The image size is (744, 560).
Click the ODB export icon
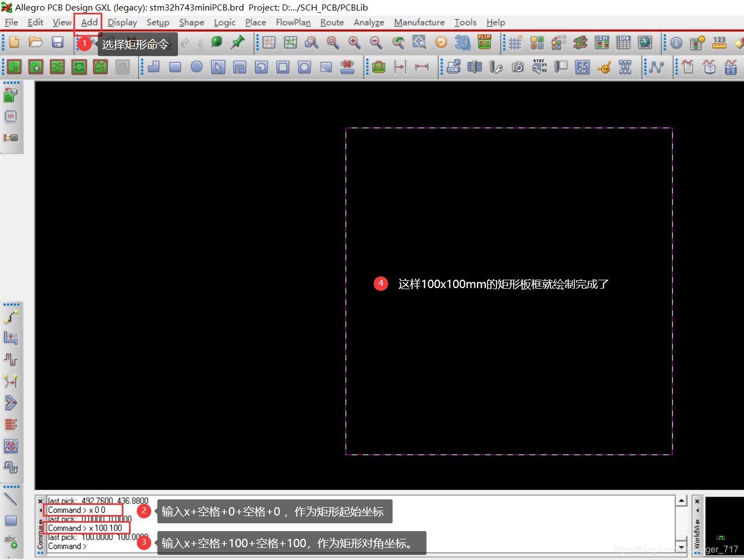click(453, 67)
